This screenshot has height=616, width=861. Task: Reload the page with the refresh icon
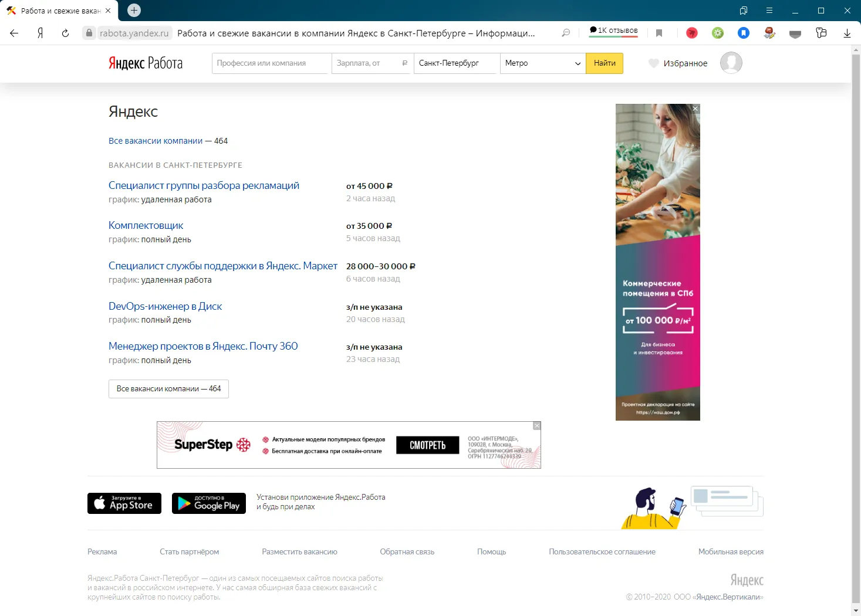65,33
